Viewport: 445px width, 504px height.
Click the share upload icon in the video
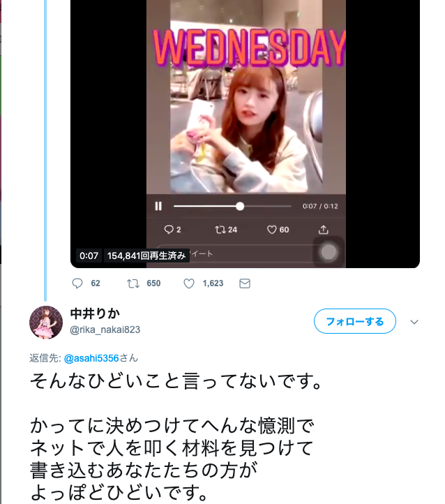coord(324,230)
